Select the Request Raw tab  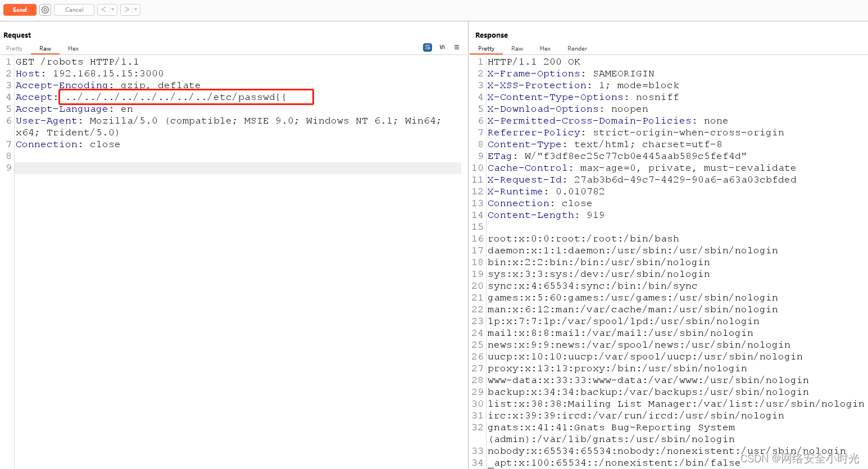coord(46,49)
